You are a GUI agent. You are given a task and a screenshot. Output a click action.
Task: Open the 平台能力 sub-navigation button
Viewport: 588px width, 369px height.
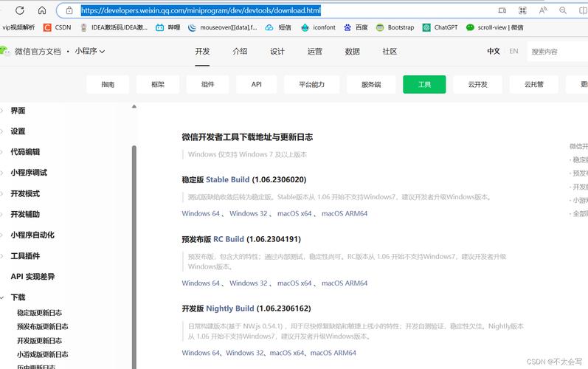pos(311,84)
